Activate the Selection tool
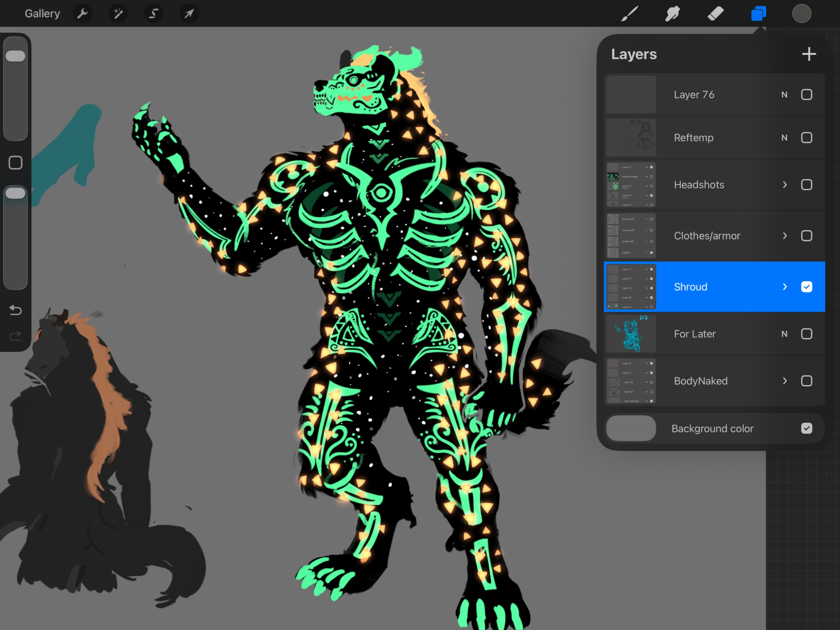The width and height of the screenshot is (840, 630). coord(154,13)
